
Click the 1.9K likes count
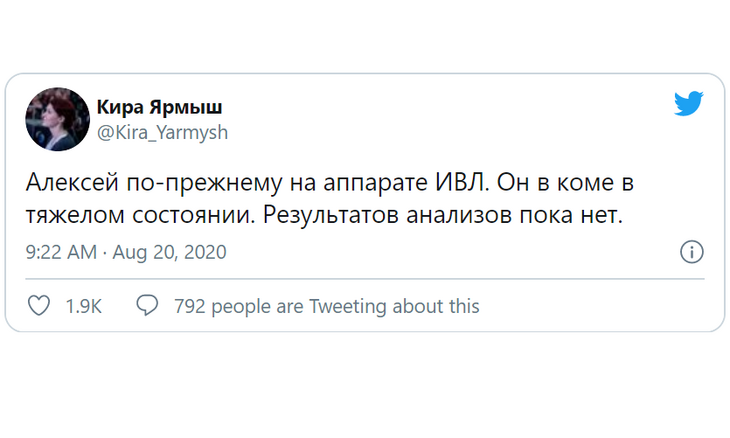tap(84, 307)
